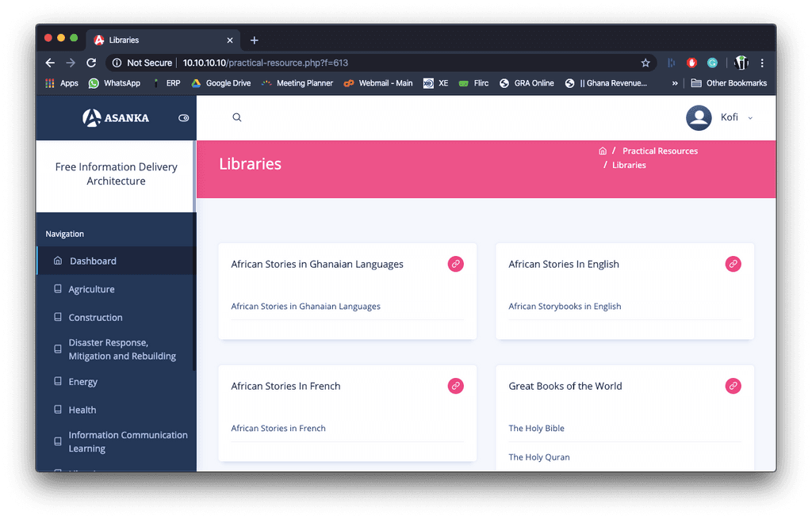Open Flirc bookmark
Viewport: 812px width, 519px height.
click(474, 82)
